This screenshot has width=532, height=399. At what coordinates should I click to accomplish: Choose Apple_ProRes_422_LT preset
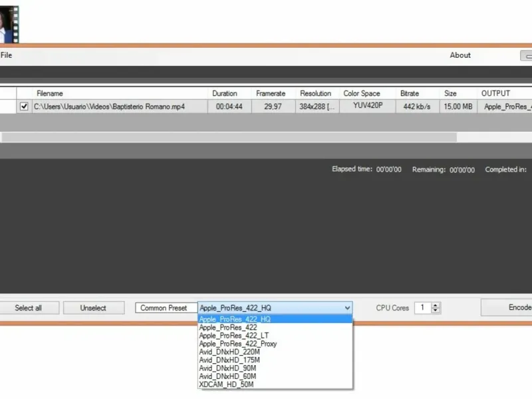(275, 336)
